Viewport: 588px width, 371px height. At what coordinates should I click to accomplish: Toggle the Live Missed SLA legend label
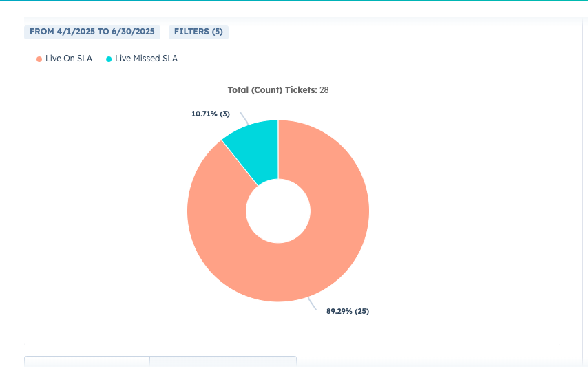(x=146, y=59)
